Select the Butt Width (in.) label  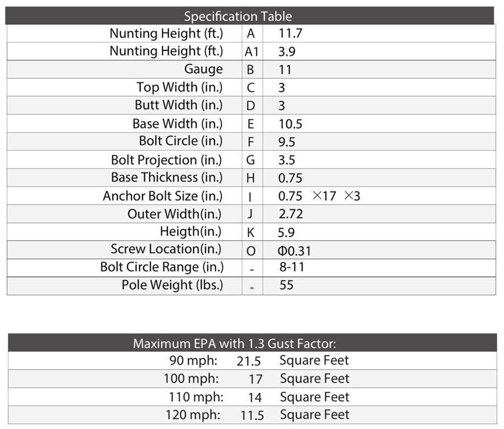tap(178, 105)
